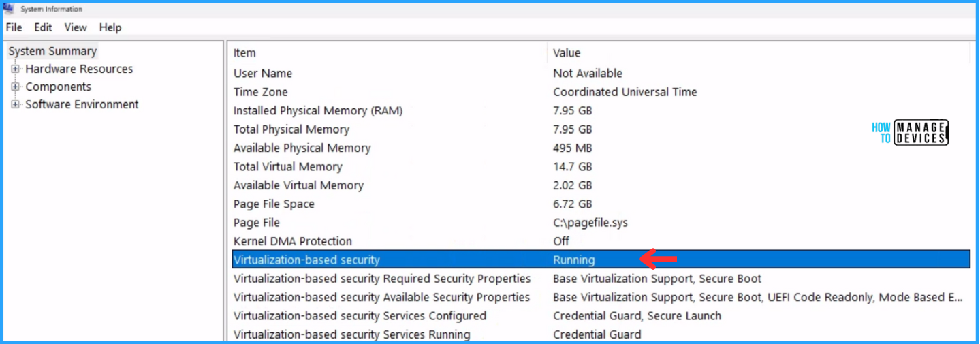
Task: Select the Hardware Resources tree label
Action: 79,69
